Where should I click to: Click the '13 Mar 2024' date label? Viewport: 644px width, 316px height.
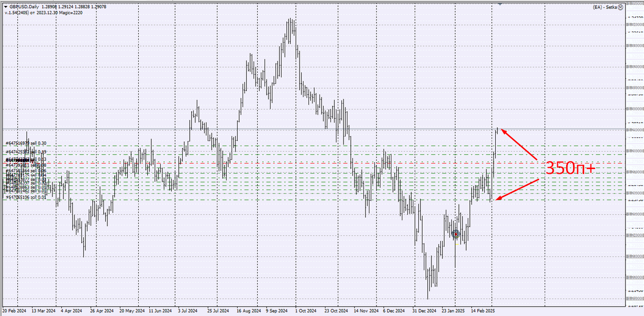pyautogui.click(x=43, y=310)
